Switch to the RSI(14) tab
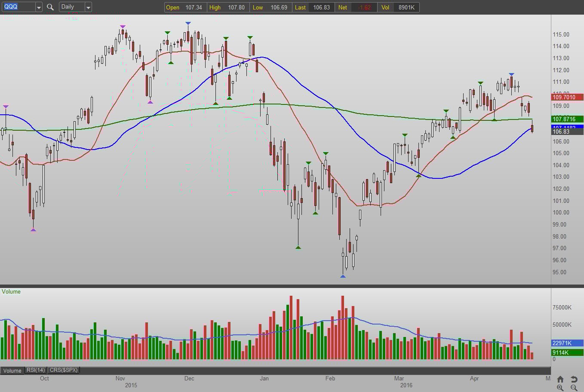584x392 pixels. coord(36,370)
